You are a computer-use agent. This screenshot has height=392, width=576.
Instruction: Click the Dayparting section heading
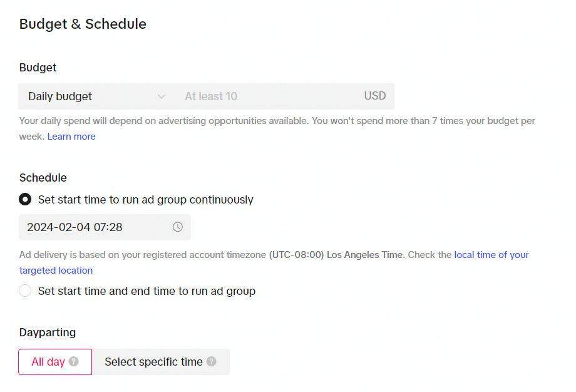pos(48,333)
